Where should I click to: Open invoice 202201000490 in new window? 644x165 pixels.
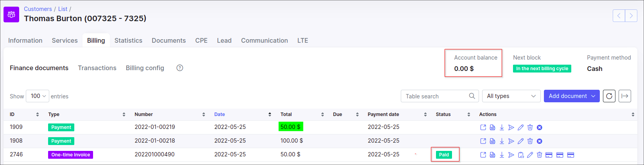(x=483, y=155)
